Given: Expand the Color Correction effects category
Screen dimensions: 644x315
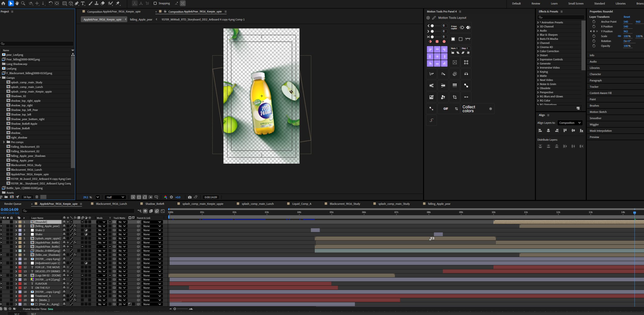Looking at the screenshot, I should (x=538, y=51).
